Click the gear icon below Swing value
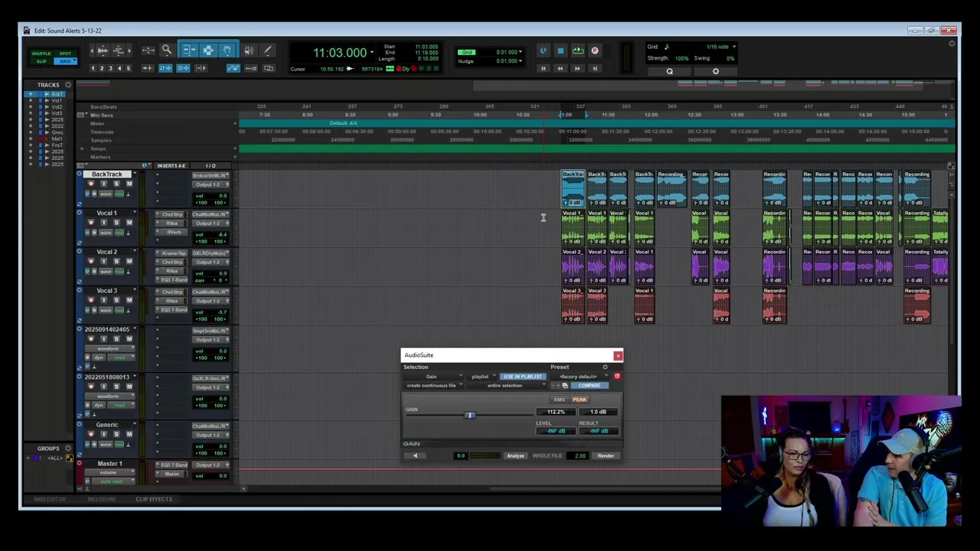The image size is (980, 551). coord(716,72)
